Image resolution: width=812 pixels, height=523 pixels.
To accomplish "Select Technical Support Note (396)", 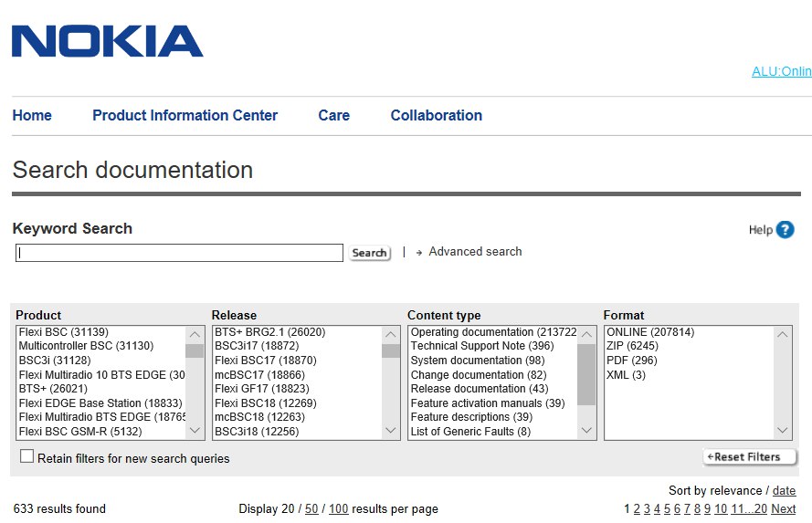I will point(482,346).
